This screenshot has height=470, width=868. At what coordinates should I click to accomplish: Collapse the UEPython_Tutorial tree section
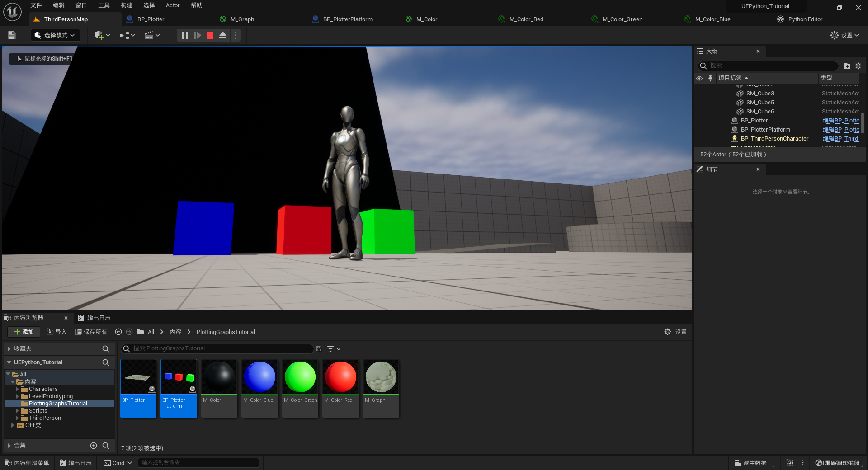click(x=9, y=362)
